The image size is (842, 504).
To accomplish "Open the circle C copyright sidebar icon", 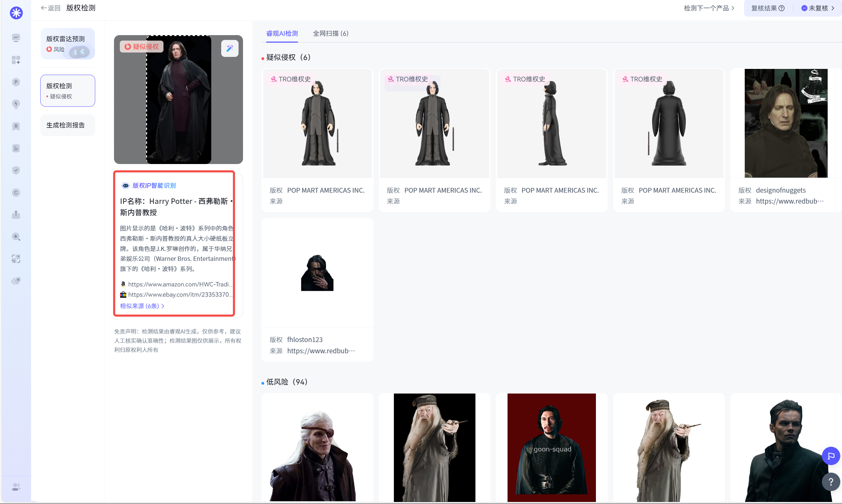I will [16, 193].
